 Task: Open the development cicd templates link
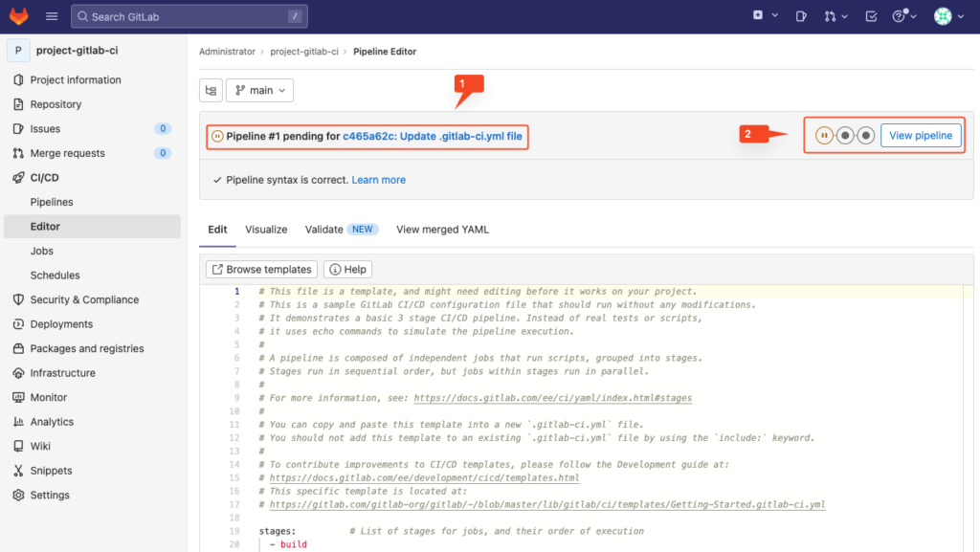[x=424, y=477]
